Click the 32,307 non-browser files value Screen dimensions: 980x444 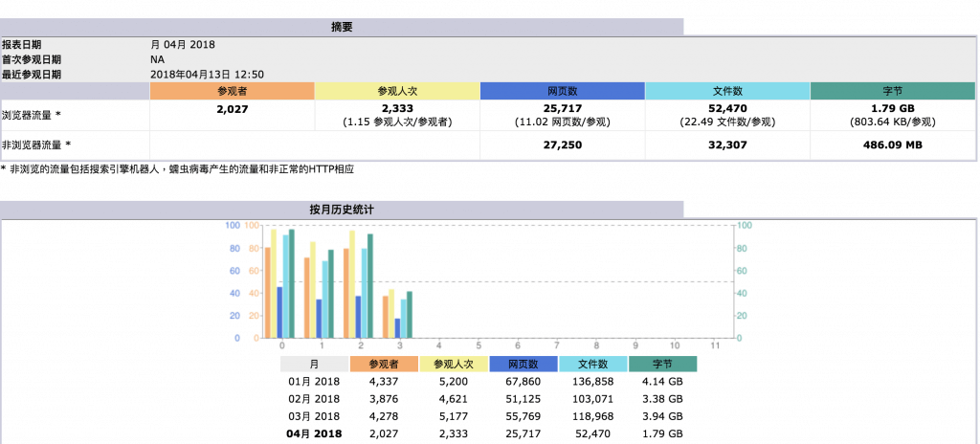[x=727, y=145]
